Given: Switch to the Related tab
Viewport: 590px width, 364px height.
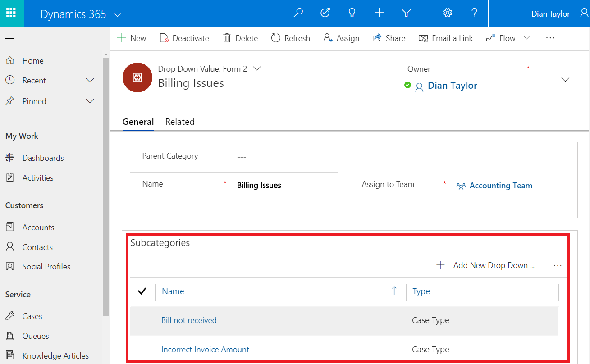Looking at the screenshot, I should [x=180, y=122].
